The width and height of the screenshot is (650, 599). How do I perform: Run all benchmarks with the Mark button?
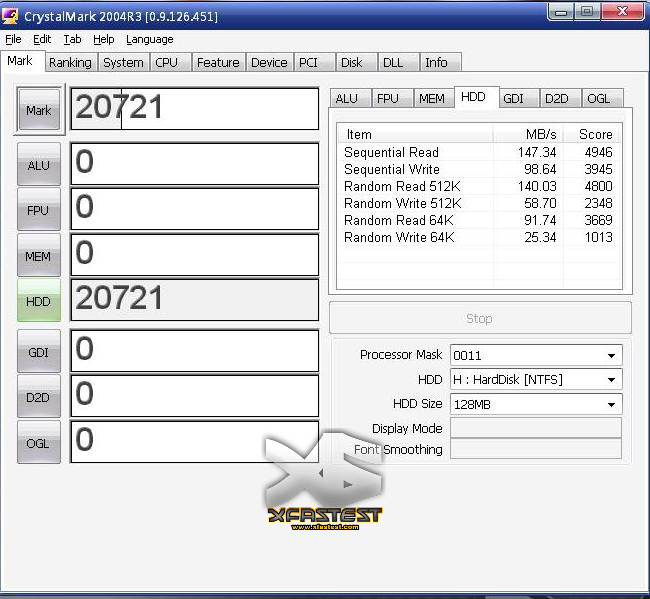tap(39, 110)
